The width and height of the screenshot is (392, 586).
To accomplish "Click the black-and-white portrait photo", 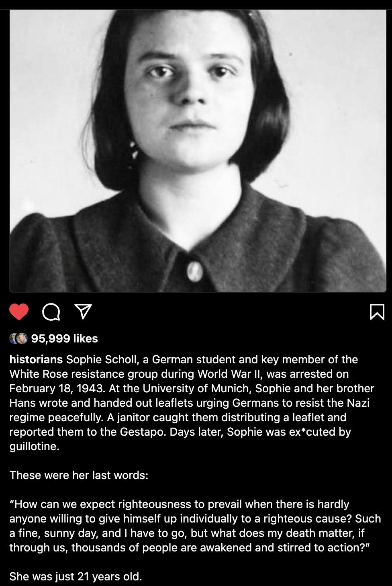I will (198, 150).
